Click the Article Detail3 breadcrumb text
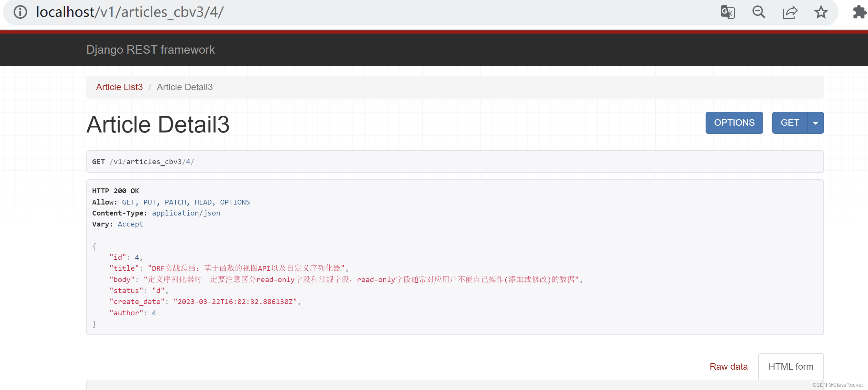The height and width of the screenshot is (390, 868). (x=185, y=87)
